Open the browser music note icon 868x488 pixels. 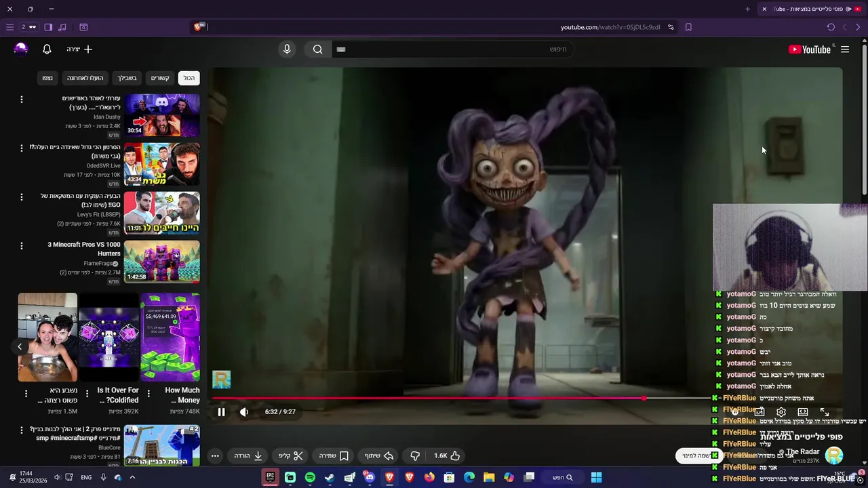tap(62, 27)
